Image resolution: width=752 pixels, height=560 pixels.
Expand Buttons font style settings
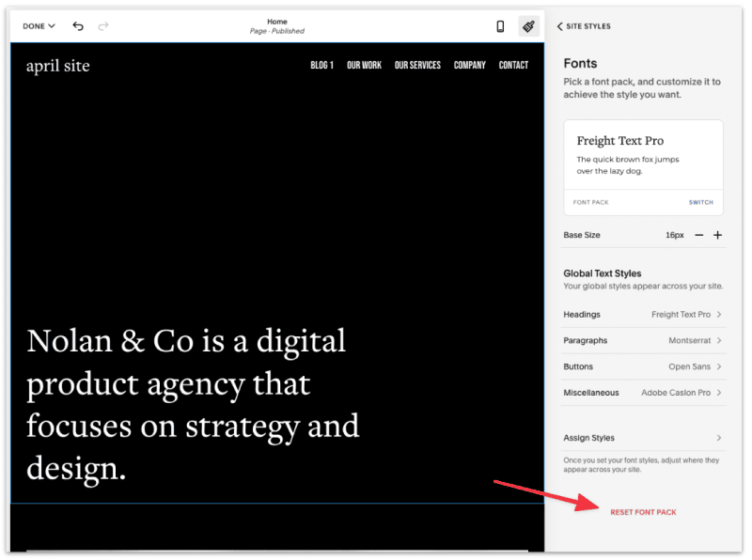[x=643, y=366]
